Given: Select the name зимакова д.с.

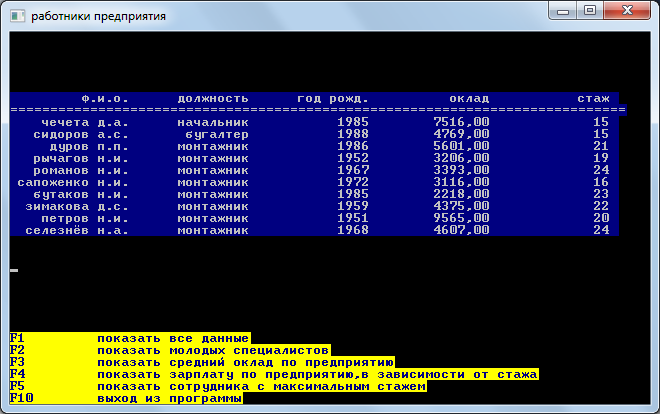Looking at the screenshot, I should (x=77, y=207).
